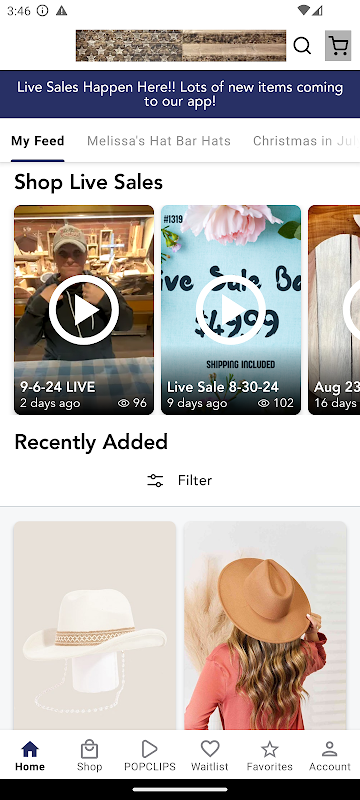Go to Home in bottom navigation
The height and width of the screenshot is (800, 360).
[30, 755]
